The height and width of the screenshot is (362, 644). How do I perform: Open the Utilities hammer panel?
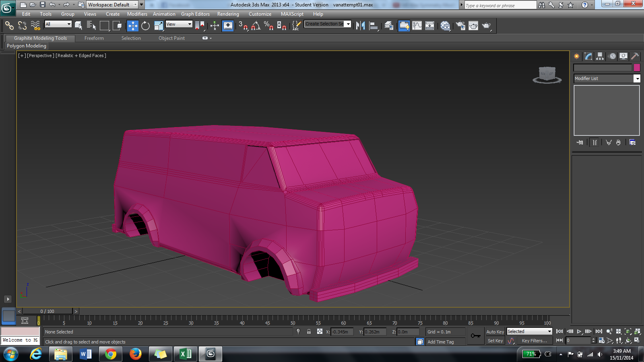click(x=635, y=56)
